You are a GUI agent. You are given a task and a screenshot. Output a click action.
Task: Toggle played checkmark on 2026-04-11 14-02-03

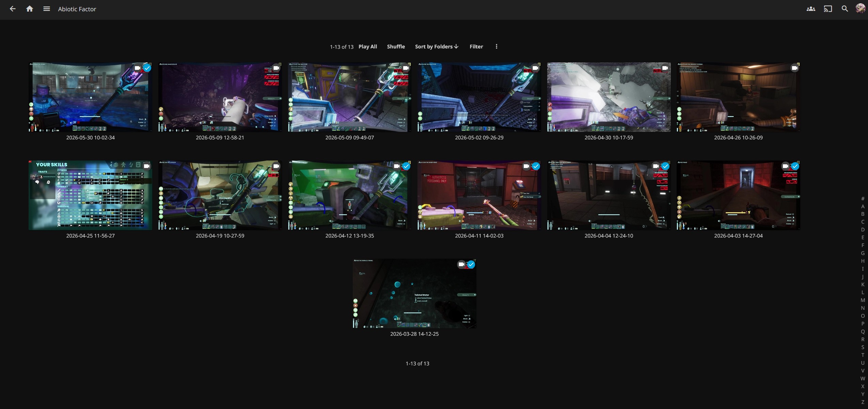536,166
